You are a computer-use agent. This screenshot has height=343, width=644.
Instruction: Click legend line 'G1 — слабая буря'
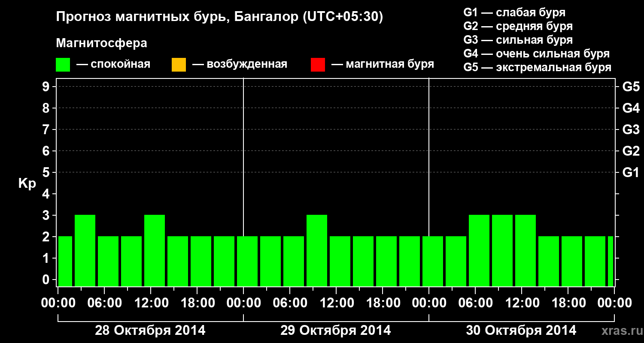(x=514, y=12)
